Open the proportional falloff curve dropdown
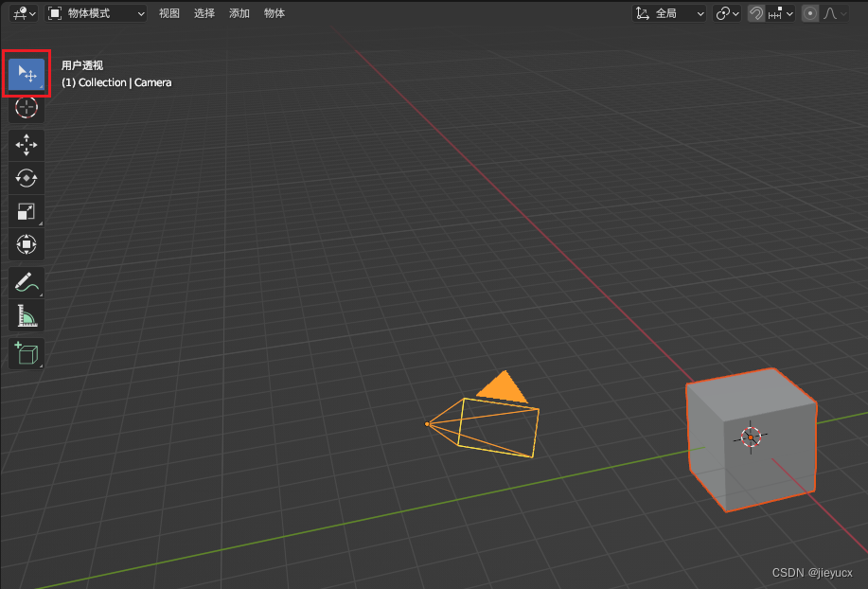Screen dimensions: 868x589 (834, 13)
